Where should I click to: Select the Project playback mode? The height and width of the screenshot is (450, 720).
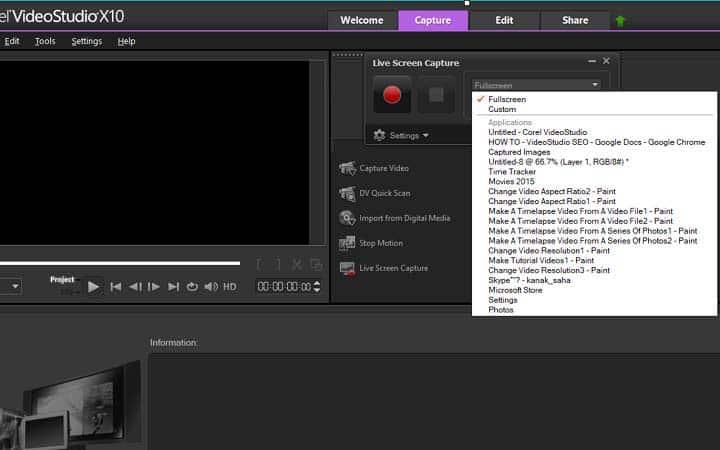tap(62, 279)
